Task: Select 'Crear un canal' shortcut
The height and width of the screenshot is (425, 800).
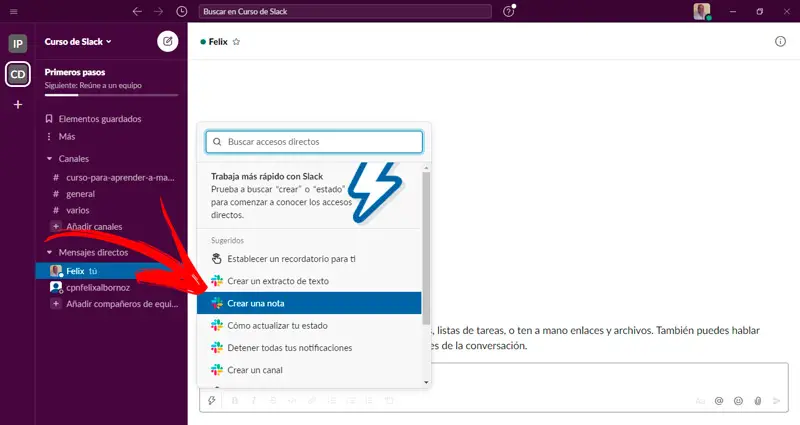Action: click(x=309, y=370)
